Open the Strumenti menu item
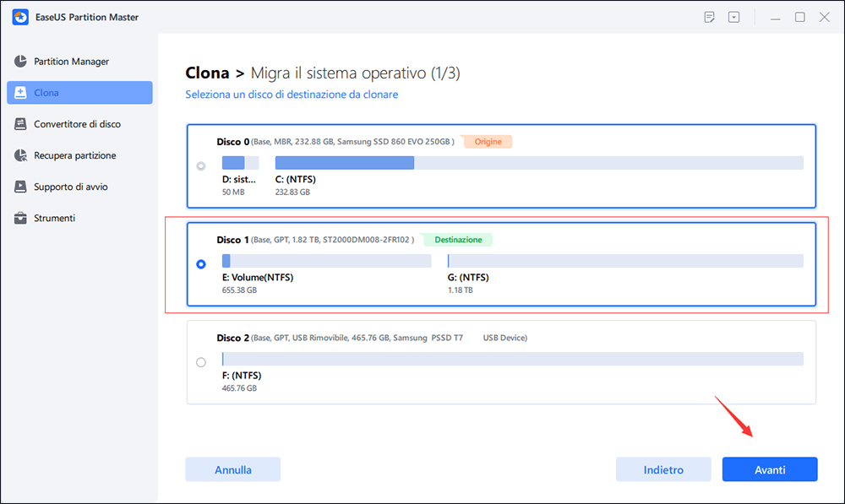Image resolution: width=845 pixels, height=504 pixels. point(79,218)
